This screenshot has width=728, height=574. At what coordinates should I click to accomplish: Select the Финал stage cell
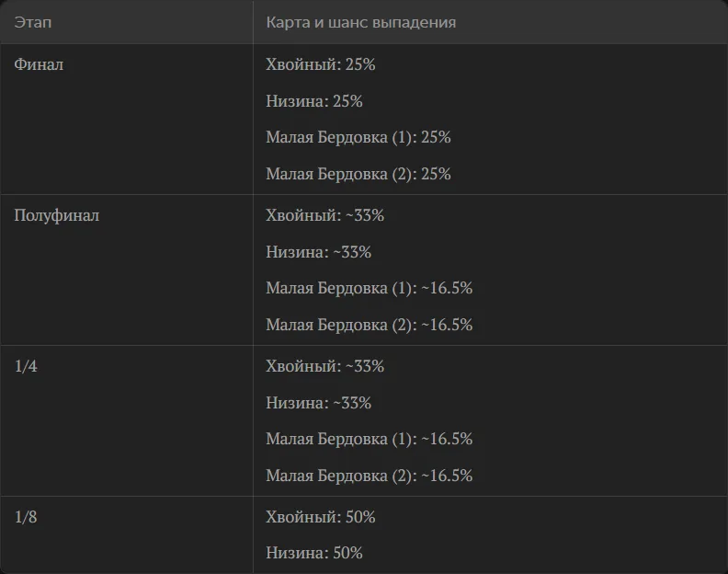[x=126, y=119]
